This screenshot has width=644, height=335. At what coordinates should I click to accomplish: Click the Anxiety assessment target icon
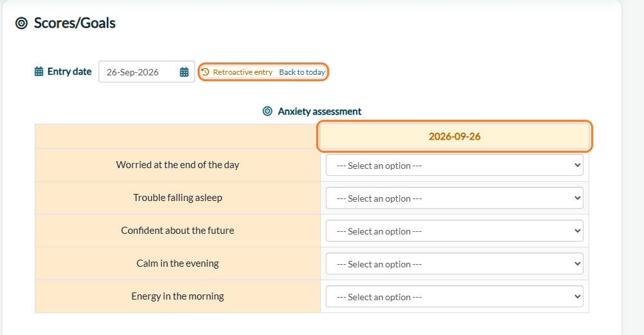[x=267, y=111]
